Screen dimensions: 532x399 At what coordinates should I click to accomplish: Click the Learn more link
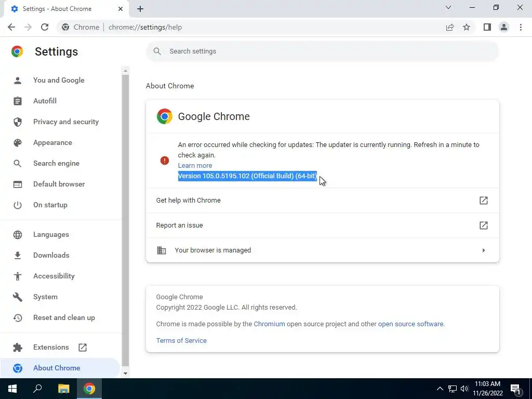tap(195, 166)
